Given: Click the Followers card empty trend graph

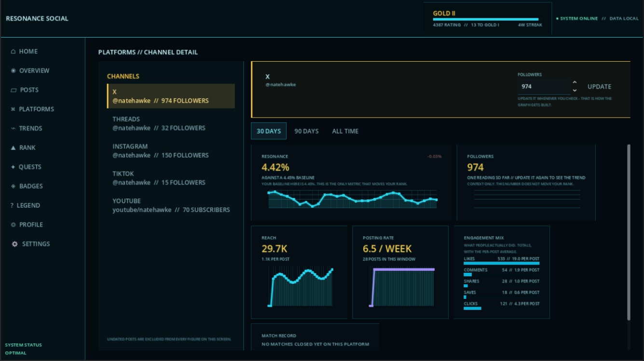Looking at the screenshot, I should (527, 199).
